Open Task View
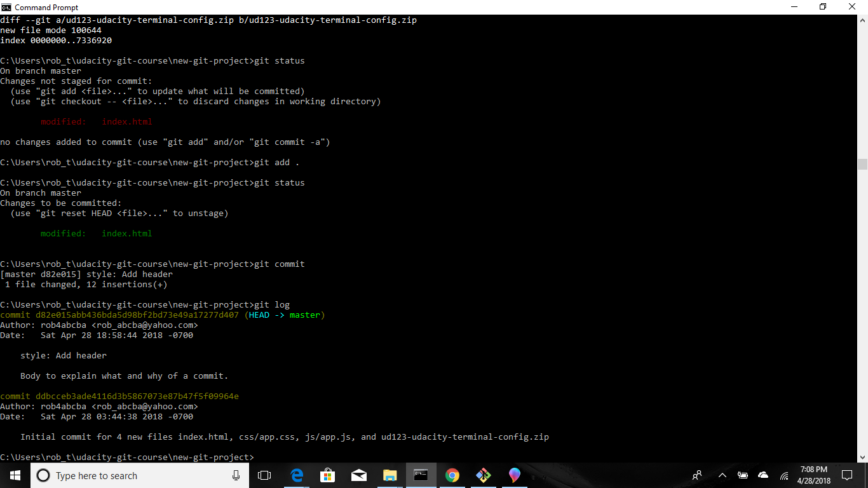868x488 pixels. click(264, 475)
